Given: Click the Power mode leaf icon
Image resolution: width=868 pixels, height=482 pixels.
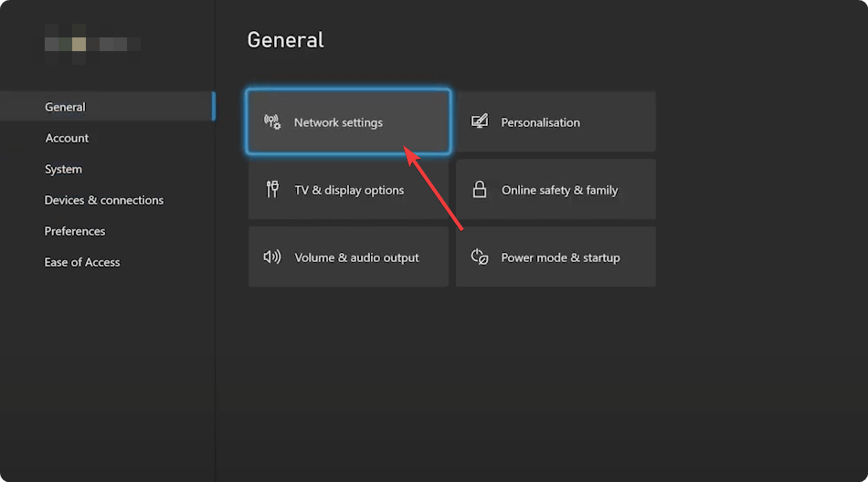Looking at the screenshot, I should pyautogui.click(x=479, y=257).
